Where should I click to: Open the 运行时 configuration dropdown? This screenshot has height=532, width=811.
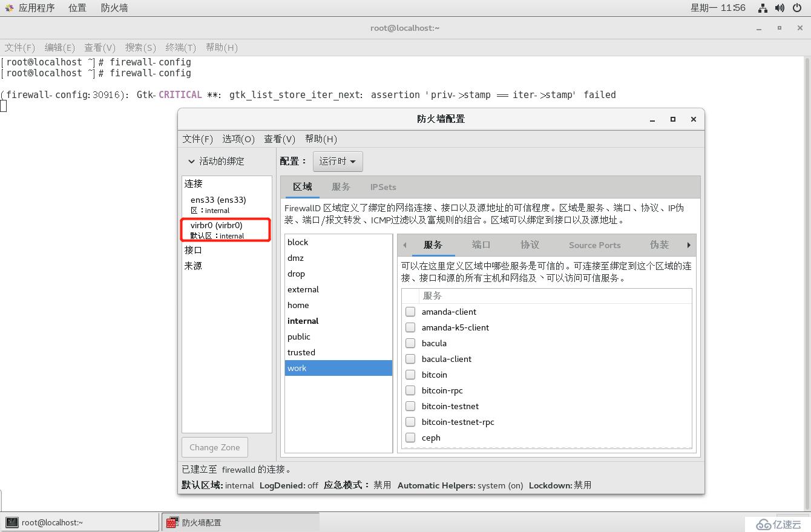coord(338,162)
